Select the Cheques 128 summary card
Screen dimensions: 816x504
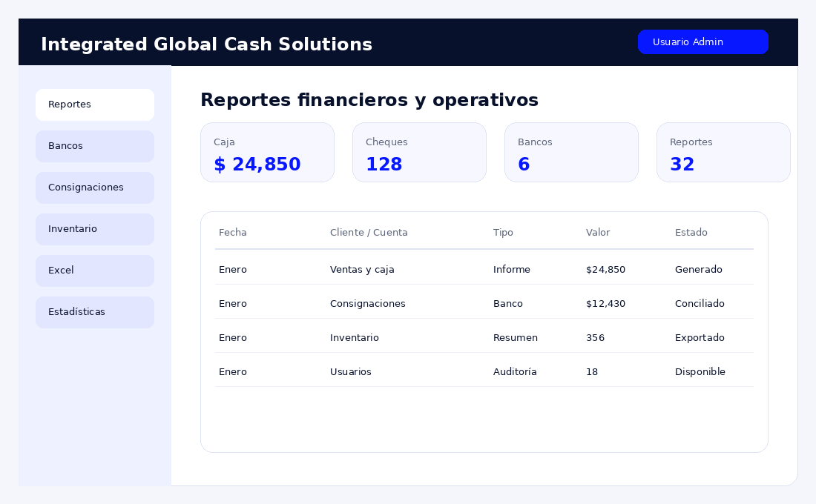click(419, 153)
